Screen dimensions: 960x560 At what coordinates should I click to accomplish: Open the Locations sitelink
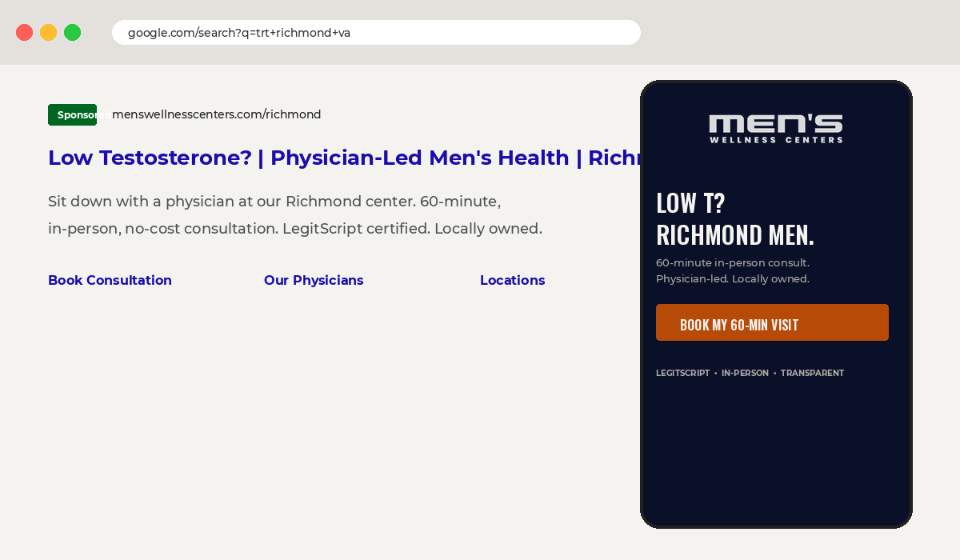[x=512, y=280]
